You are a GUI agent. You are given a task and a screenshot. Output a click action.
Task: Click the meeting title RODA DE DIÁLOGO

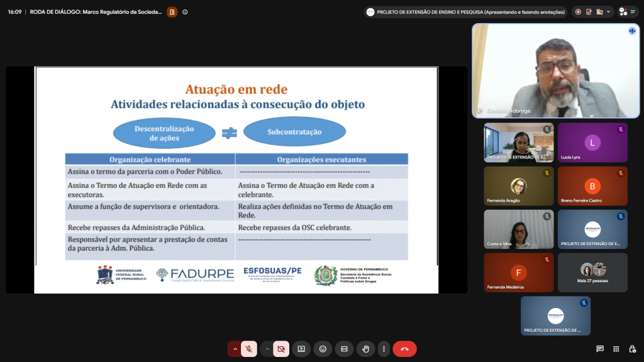pos(96,12)
